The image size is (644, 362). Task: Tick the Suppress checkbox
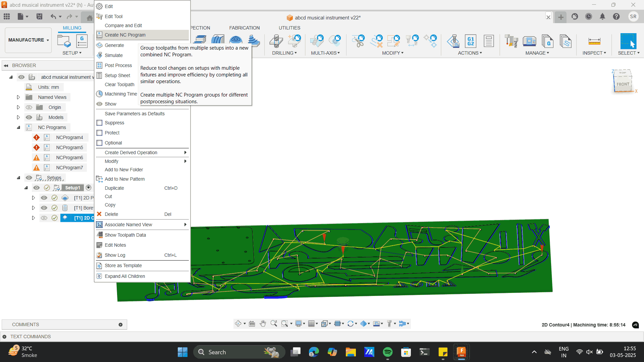(99, 123)
